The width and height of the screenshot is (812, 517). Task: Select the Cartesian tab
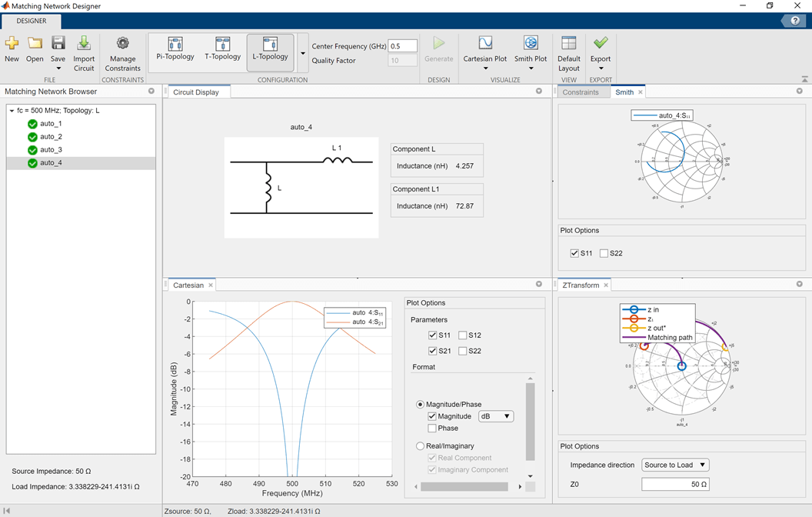point(188,285)
